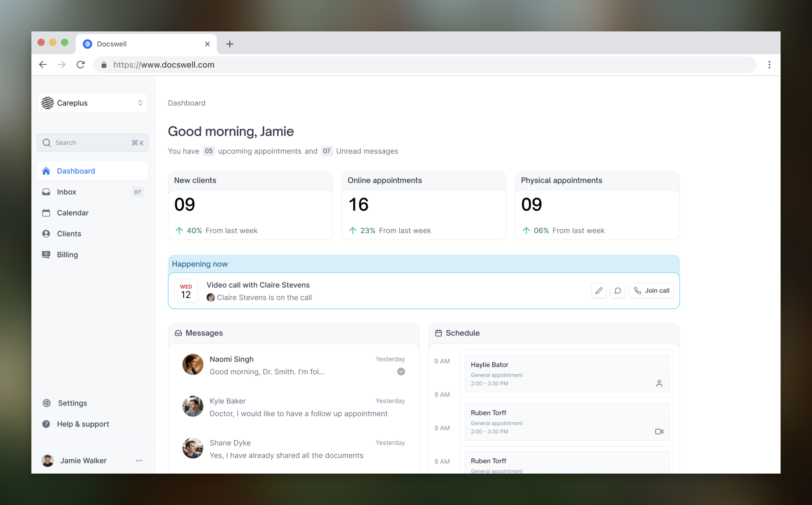Click the Schedule calendar header icon
The width and height of the screenshot is (812, 505).
pyautogui.click(x=439, y=333)
